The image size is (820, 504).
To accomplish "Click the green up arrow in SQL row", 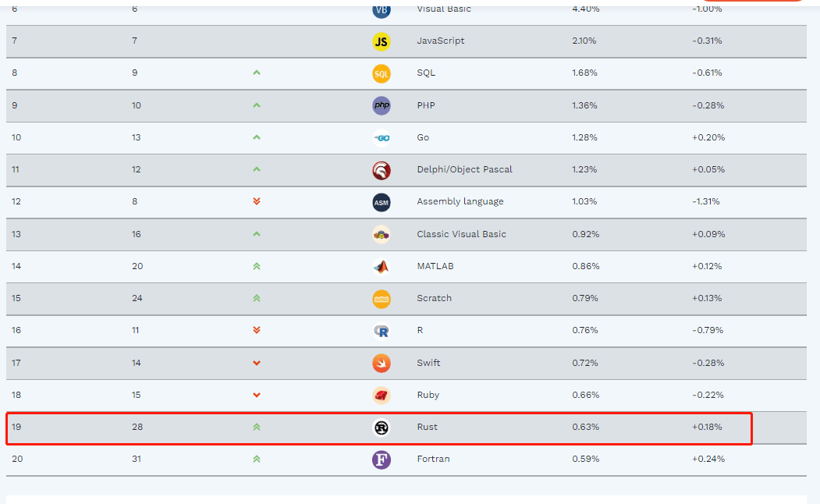I will pyautogui.click(x=256, y=73).
